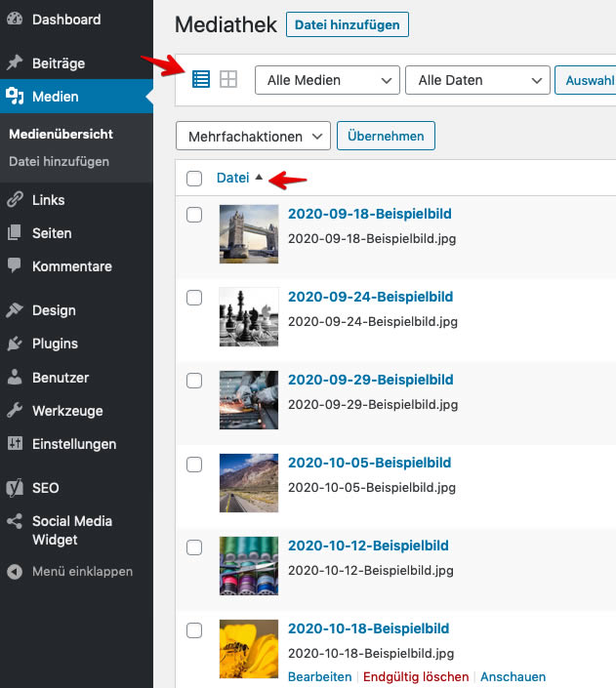The image size is (616, 688).
Task: Open the 2020-10-18-Beispielbild title link
Action: [x=369, y=628]
